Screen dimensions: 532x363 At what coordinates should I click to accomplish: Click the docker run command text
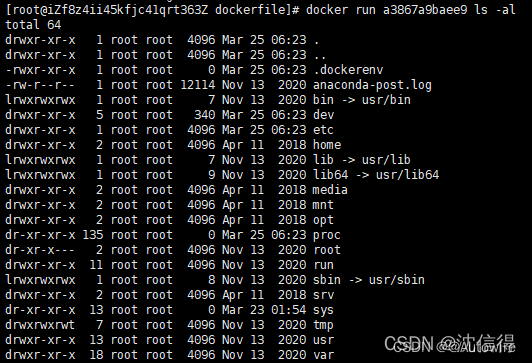411,10
